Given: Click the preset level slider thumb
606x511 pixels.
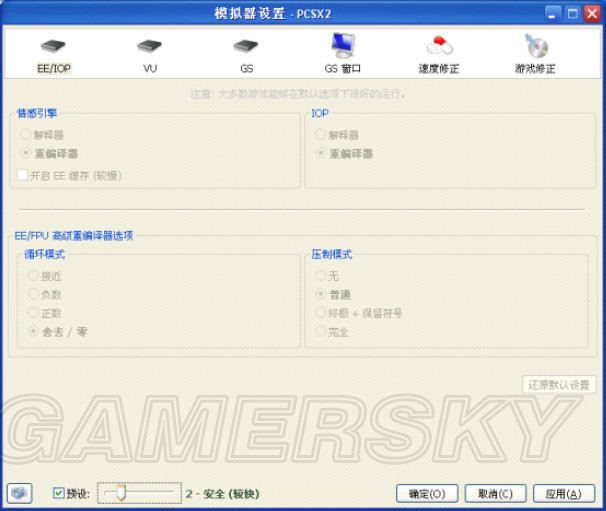Looking at the screenshot, I should click(121, 492).
